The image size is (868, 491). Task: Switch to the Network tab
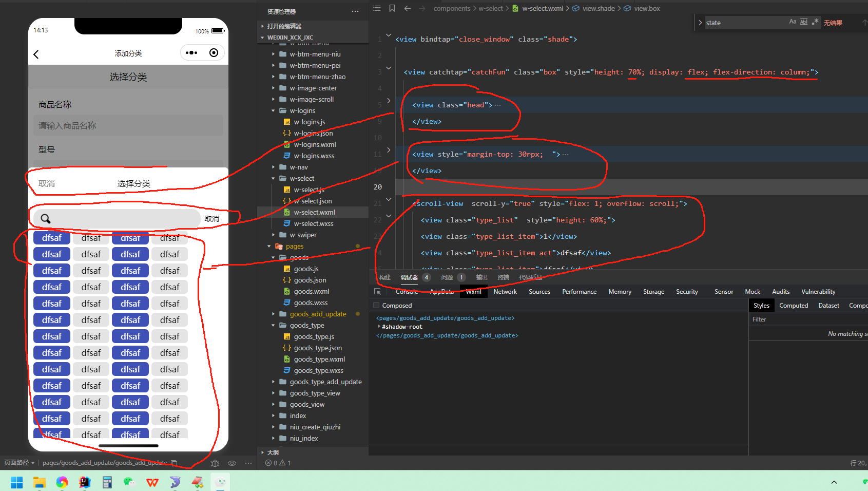tap(505, 292)
